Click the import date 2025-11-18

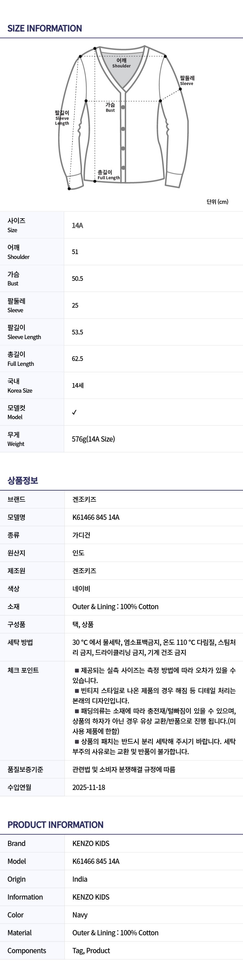[x=89, y=788]
